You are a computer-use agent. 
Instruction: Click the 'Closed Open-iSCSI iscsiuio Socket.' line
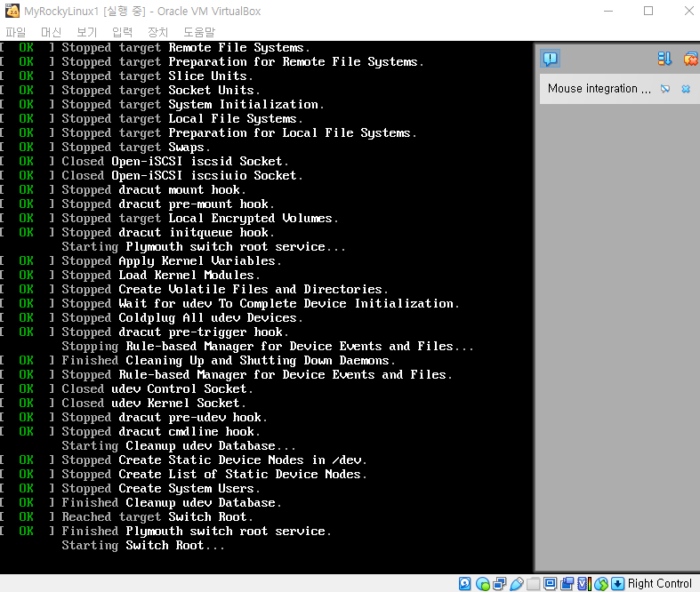[x=182, y=176]
